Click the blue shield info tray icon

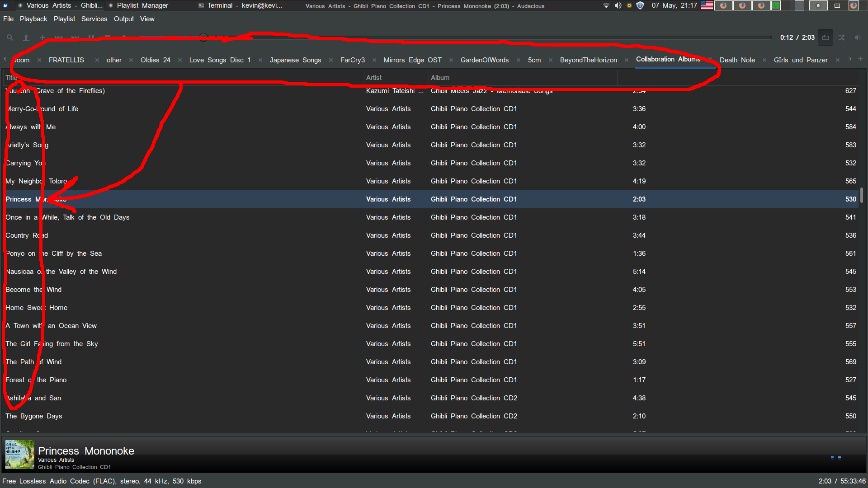click(x=640, y=5)
